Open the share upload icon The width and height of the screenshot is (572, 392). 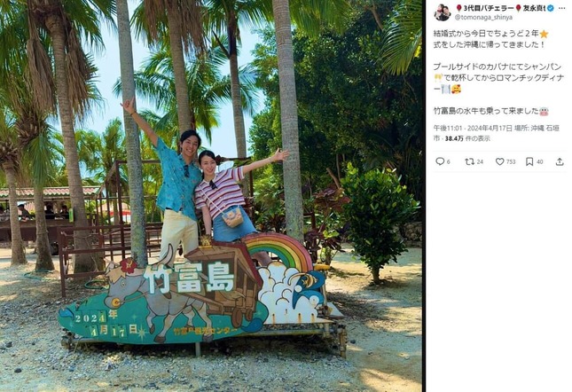560,161
